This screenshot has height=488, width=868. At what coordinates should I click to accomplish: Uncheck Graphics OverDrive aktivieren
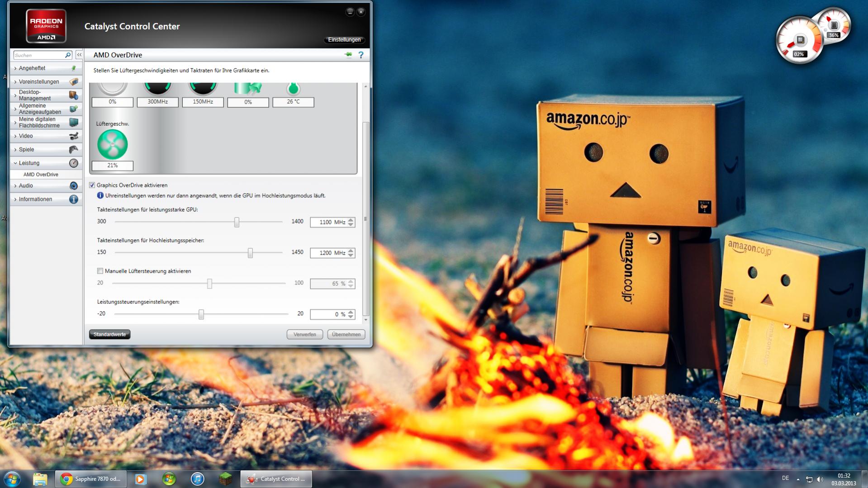click(x=92, y=185)
